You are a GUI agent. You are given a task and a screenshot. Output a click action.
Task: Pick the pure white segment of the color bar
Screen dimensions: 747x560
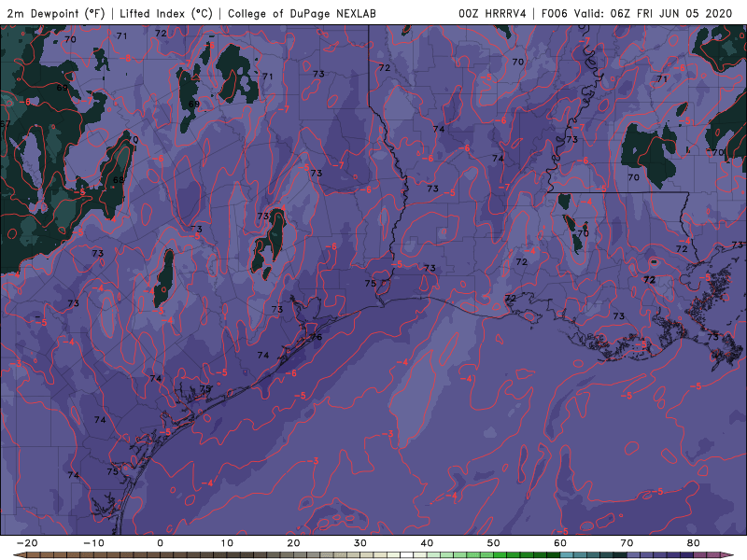click(x=406, y=554)
